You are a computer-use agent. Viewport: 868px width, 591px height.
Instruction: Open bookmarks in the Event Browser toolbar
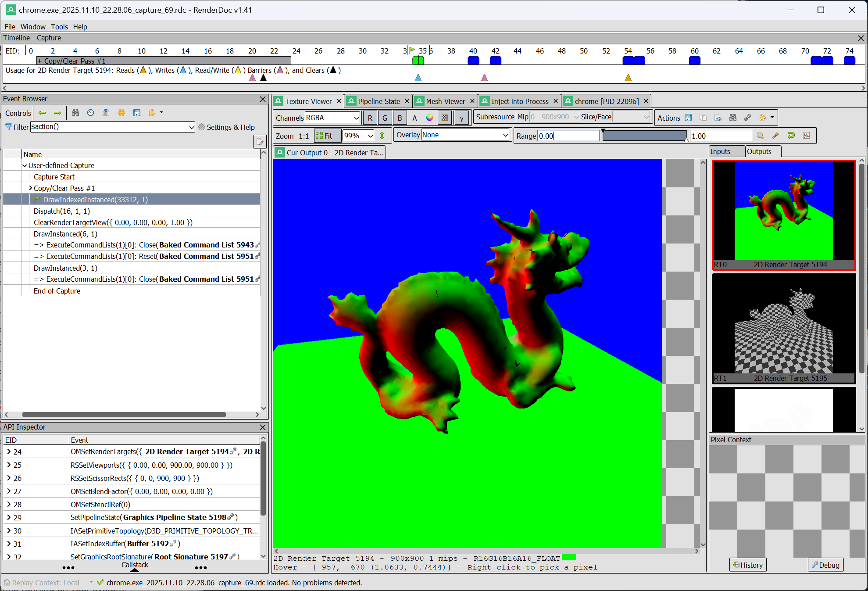point(106,113)
